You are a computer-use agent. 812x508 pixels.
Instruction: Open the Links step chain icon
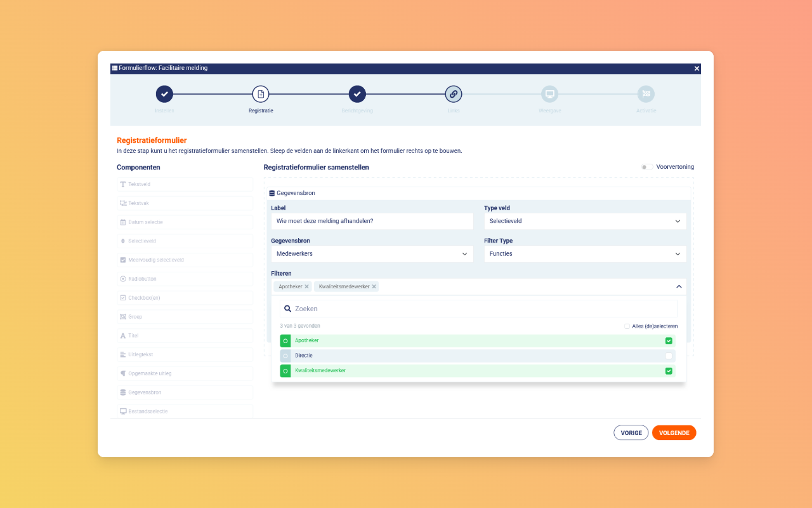454,94
